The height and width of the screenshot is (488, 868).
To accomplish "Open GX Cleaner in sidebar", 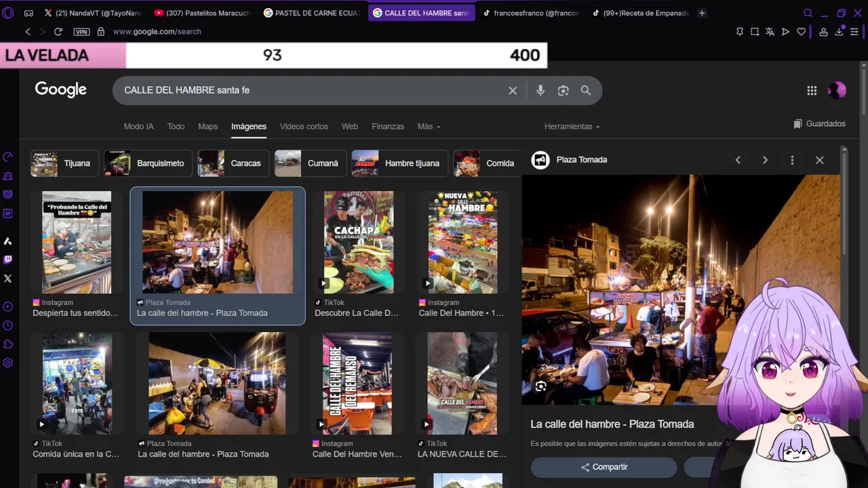I will [8, 176].
